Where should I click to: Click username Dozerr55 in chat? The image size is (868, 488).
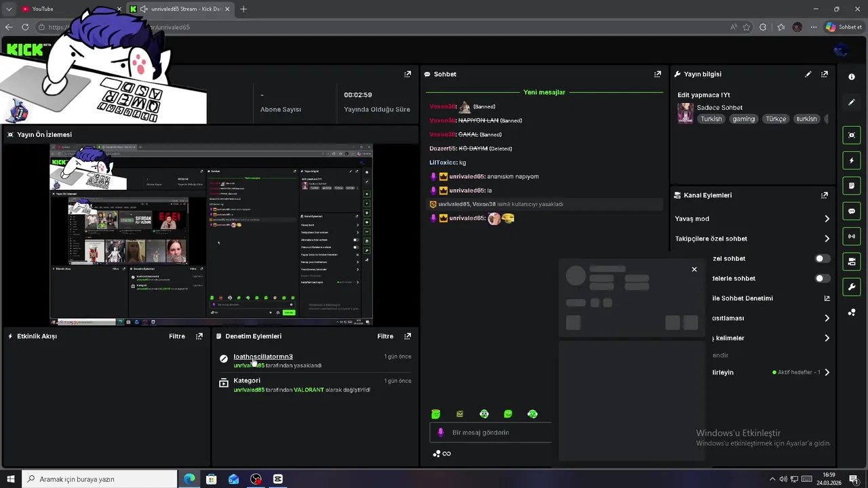[x=443, y=148]
